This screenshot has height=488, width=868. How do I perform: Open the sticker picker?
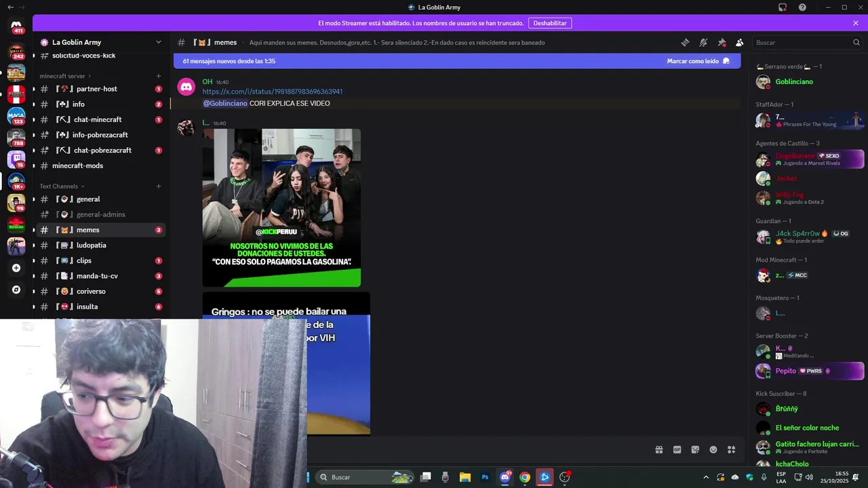click(695, 449)
